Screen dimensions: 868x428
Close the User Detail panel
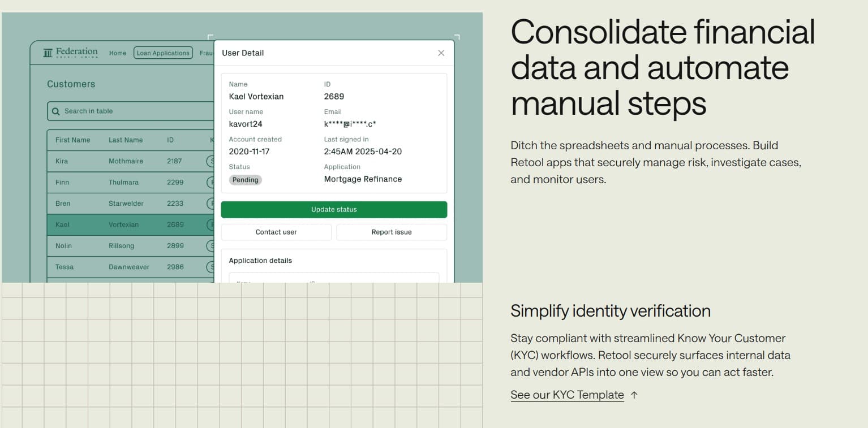coord(441,53)
